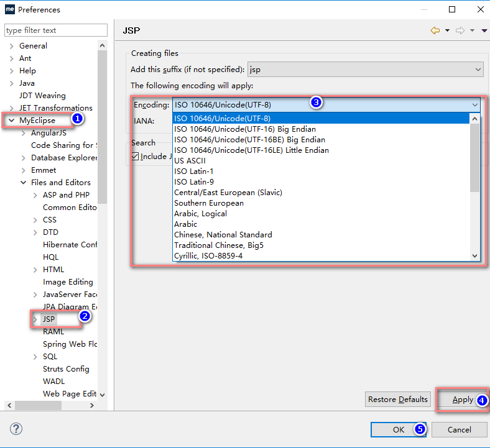Image resolution: width=490 pixels, height=448 pixels.
Task: Select Web Page Editor item
Action: pyautogui.click(x=70, y=394)
